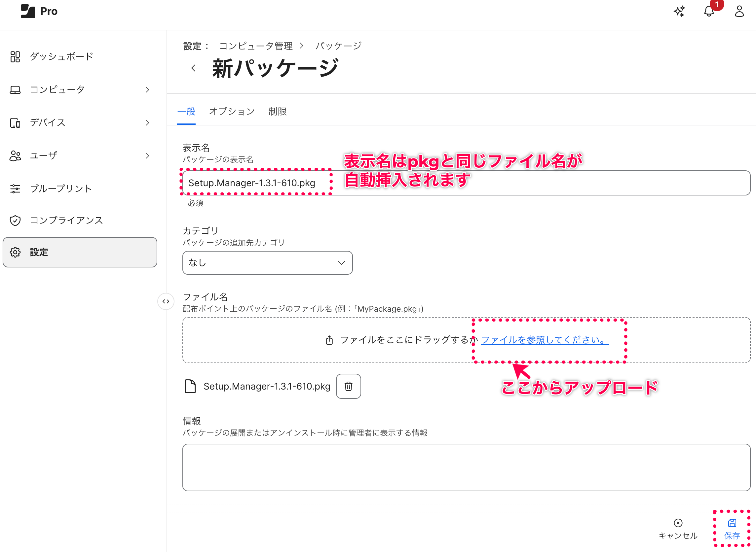Open ブループリント in the sidebar
This screenshot has width=756, height=552.
click(60, 189)
